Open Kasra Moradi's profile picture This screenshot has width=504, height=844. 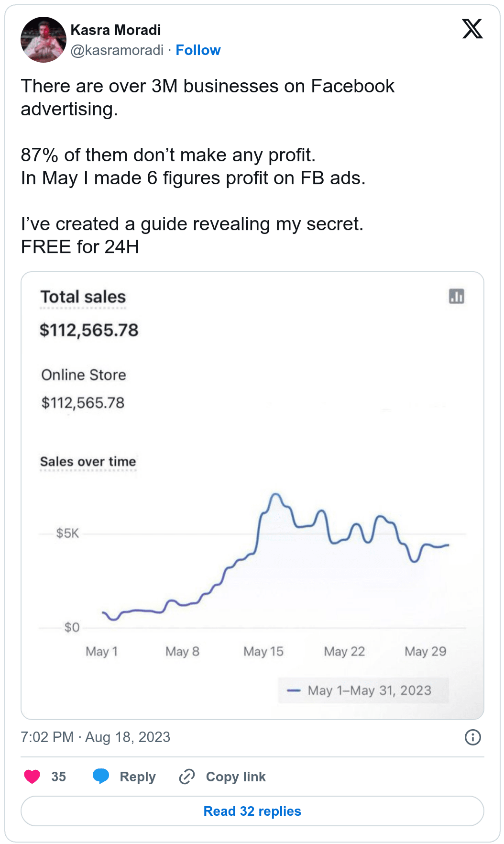point(44,40)
